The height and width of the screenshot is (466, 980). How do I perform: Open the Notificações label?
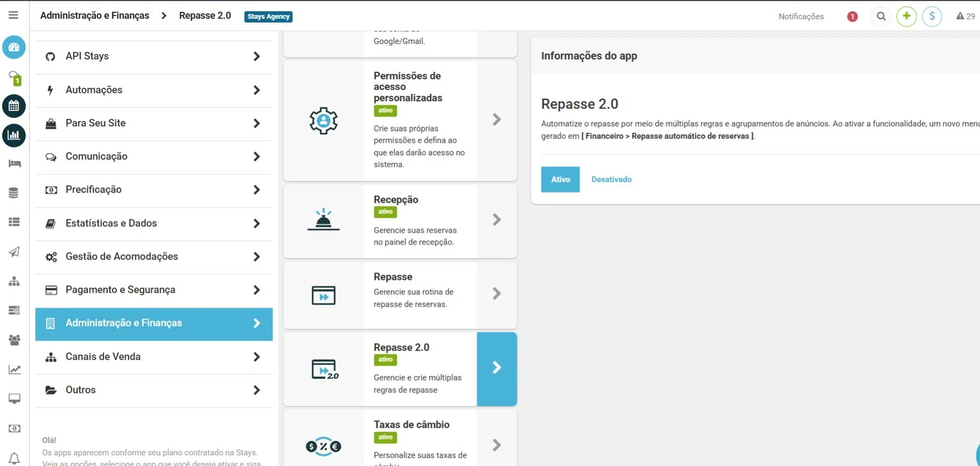[x=801, y=17]
